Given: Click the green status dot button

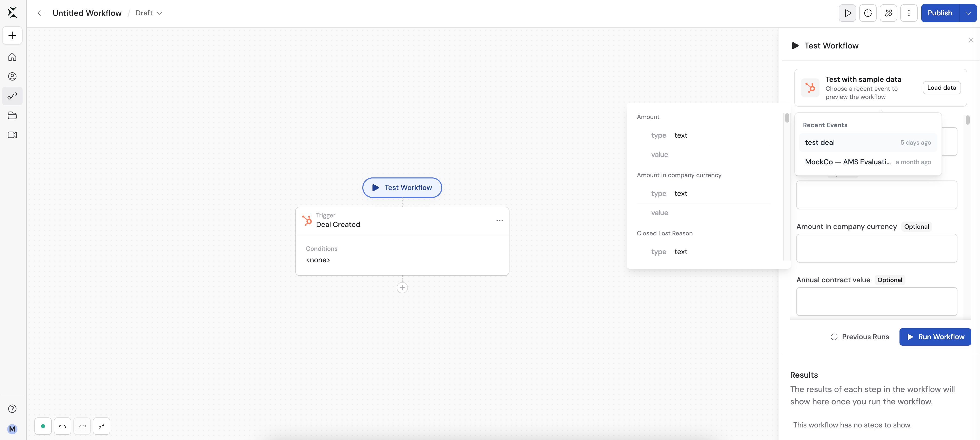Looking at the screenshot, I should click(x=43, y=426).
